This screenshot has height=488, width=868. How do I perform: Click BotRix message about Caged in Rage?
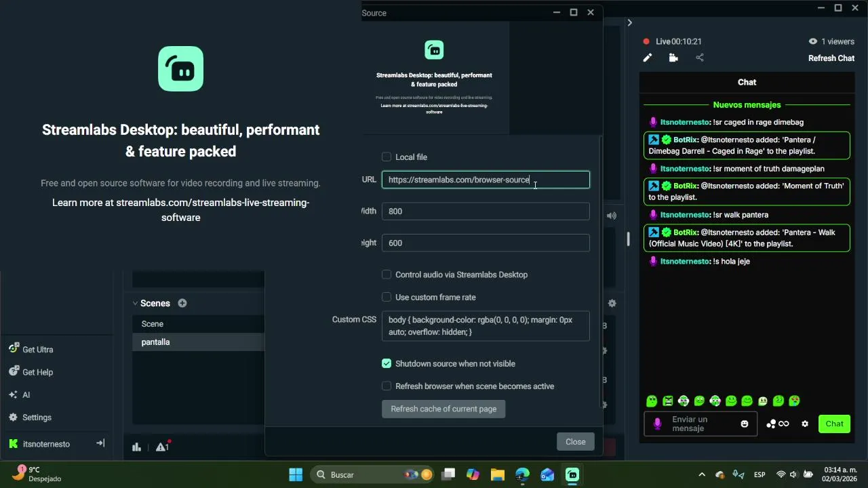(x=747, y=146)
